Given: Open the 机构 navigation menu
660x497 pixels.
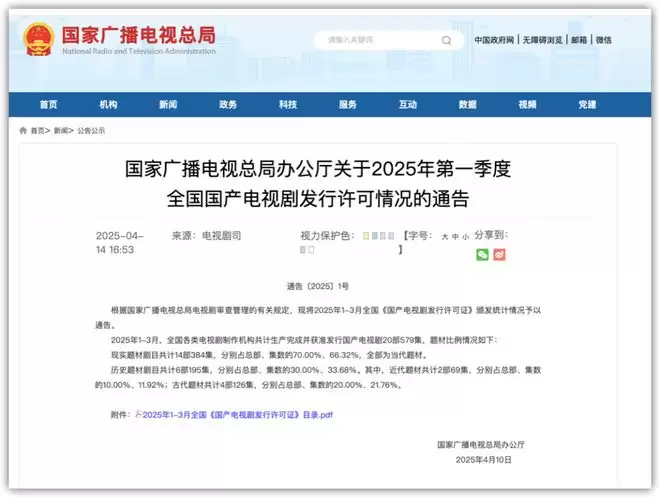Looking at the screenshot, I should click(108, 105).
